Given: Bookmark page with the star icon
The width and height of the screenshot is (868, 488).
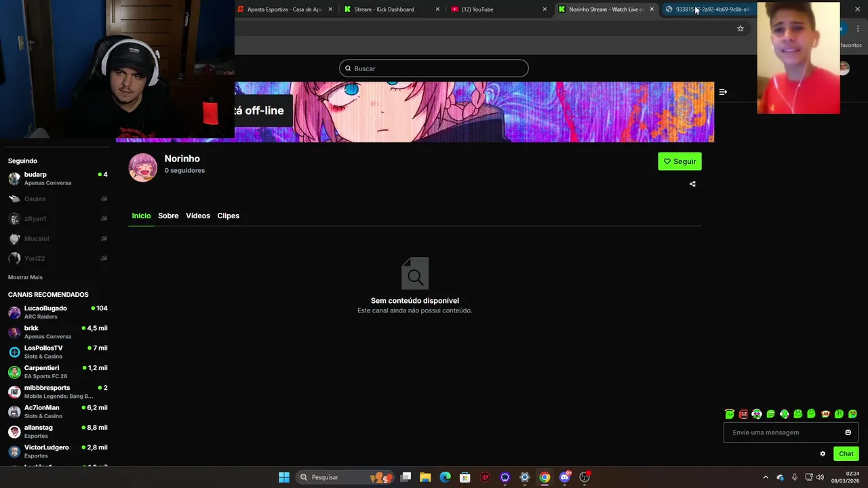Looking at the screenshot, I should pyautogui.click(x=741, y=28).
